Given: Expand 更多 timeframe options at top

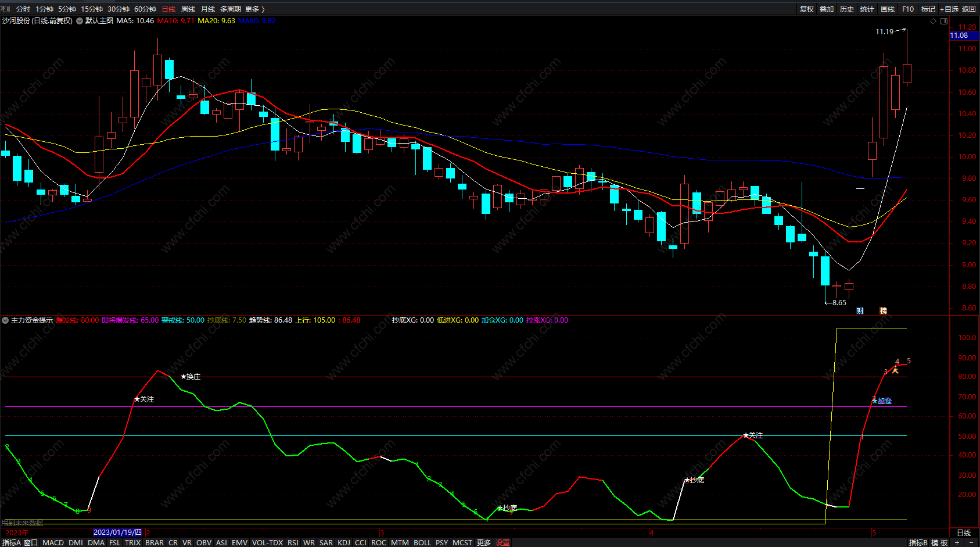Looking at the screenshot, I should [254, 9].
